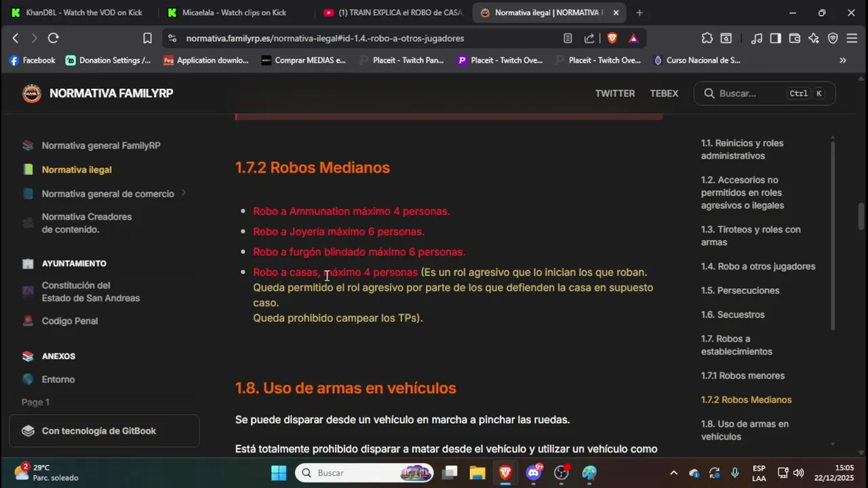The height and width of the screenshot is (488, 868).
Task: Open Normativa general FamilyRP in sidebar
Action: [x=101, y=146]
